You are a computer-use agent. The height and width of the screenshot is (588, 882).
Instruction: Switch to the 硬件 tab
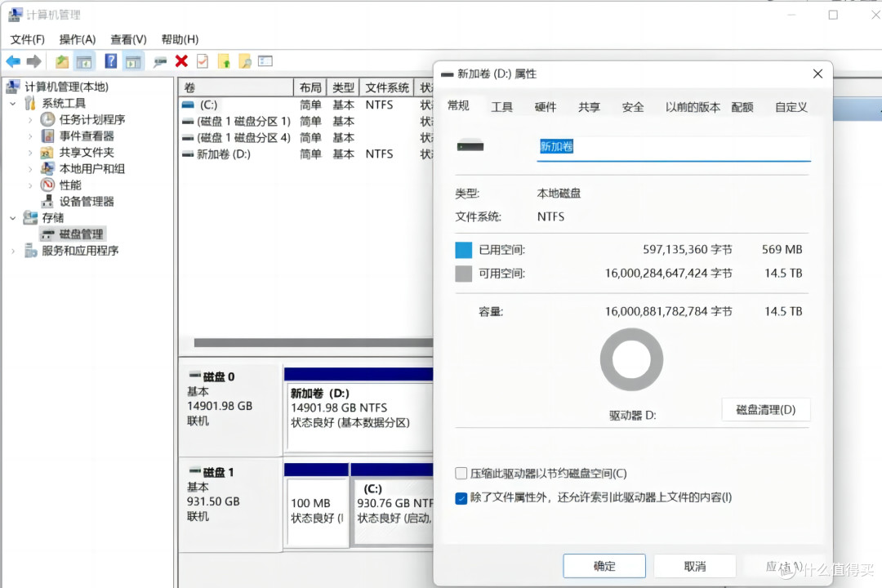pos(545,107)
